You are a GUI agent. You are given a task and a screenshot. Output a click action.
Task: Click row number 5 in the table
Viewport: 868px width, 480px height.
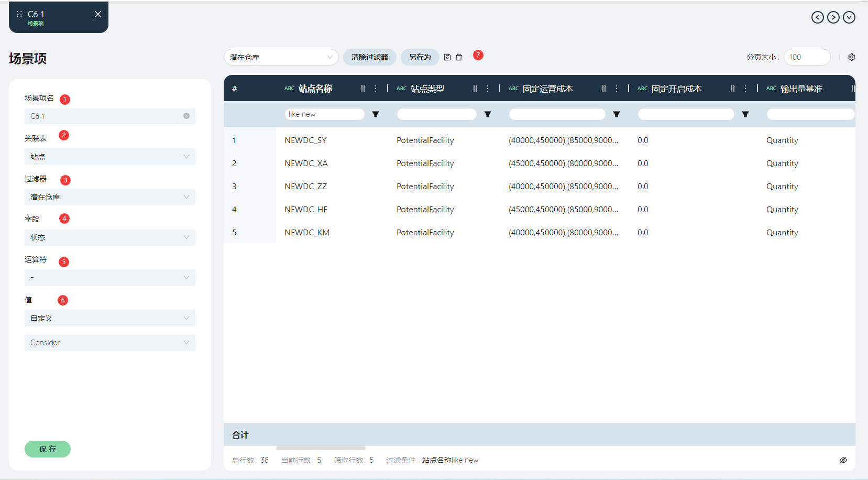coord(234,233)
